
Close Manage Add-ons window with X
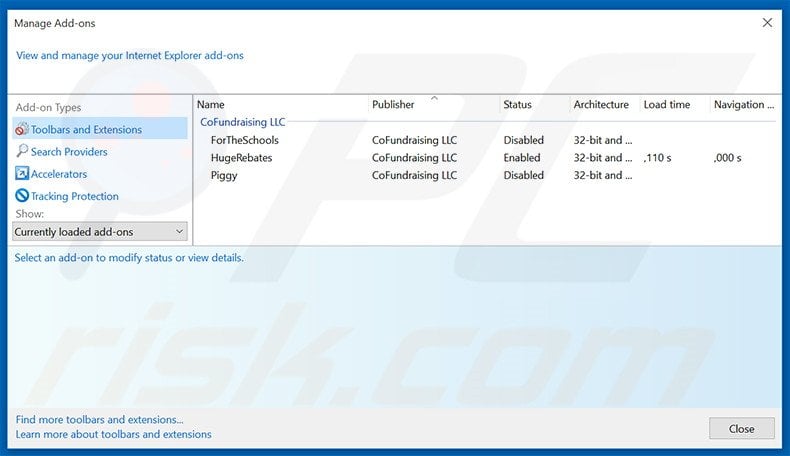pyautogui.click(x=767, y=23)
